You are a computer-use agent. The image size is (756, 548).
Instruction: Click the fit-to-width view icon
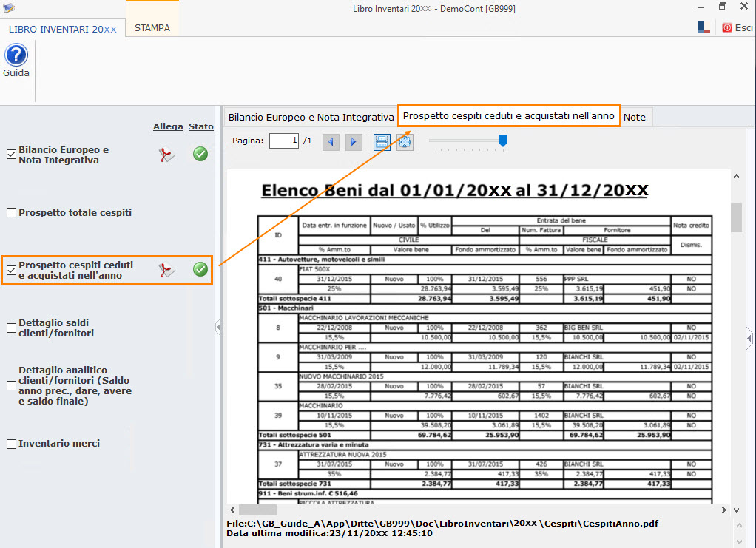pos(382,141)
